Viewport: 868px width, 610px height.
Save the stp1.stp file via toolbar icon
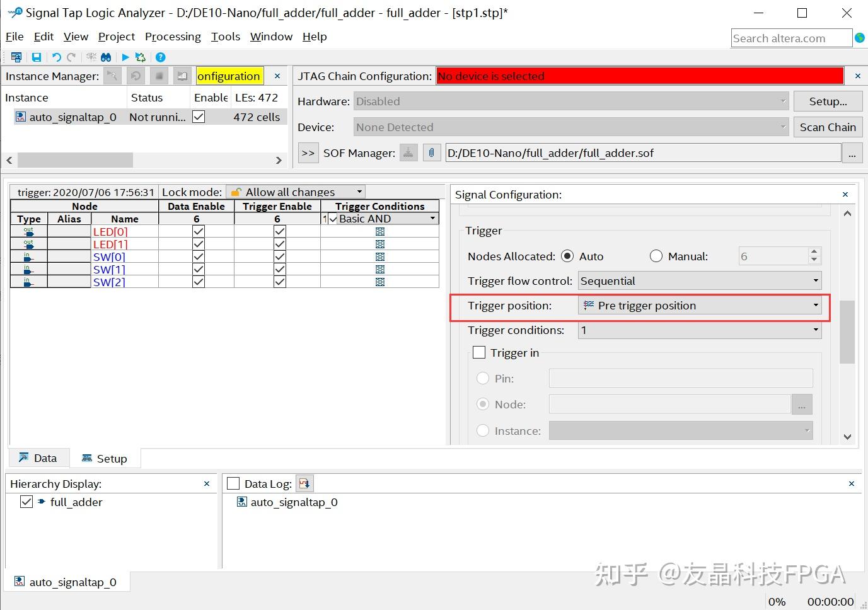(37, 57)
